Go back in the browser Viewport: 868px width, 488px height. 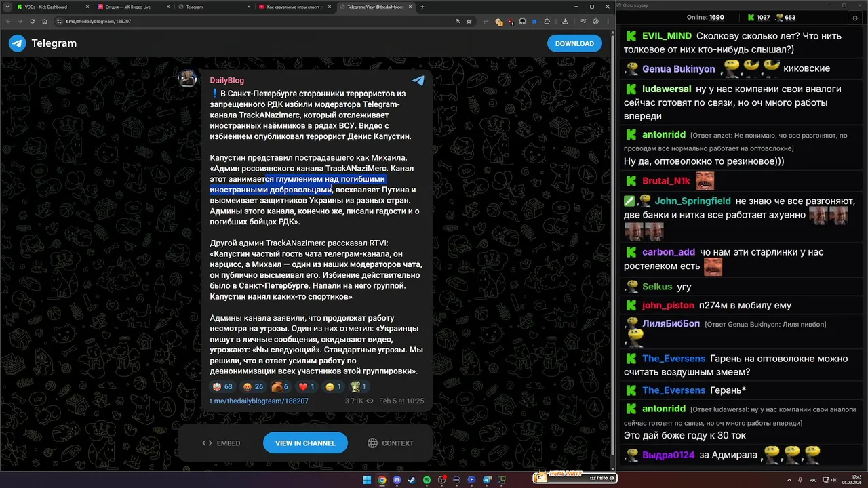tap(9, 21)
